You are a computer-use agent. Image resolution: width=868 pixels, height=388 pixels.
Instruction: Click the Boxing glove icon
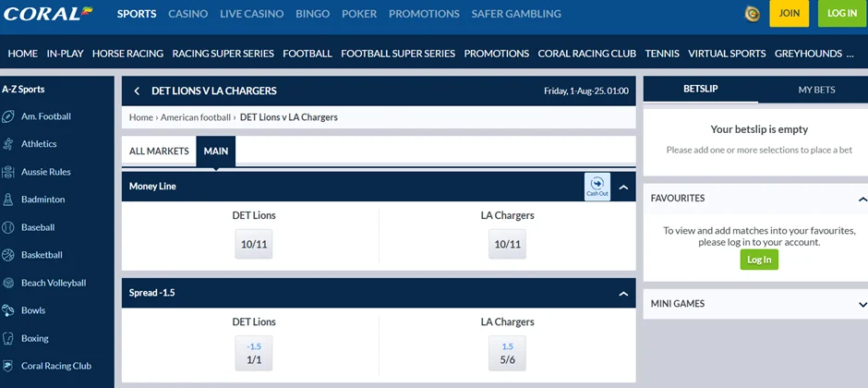pyautogui.click(x=8, y=338)
